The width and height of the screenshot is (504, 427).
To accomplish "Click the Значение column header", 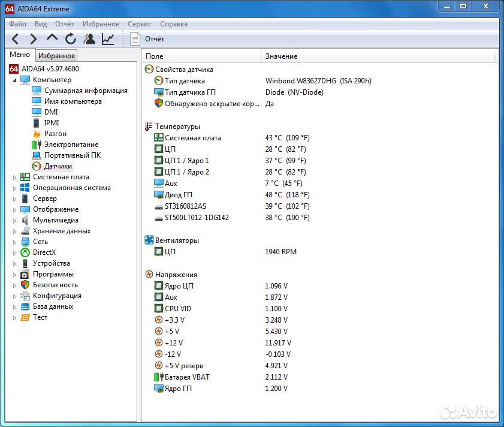I will pos(281,56).
